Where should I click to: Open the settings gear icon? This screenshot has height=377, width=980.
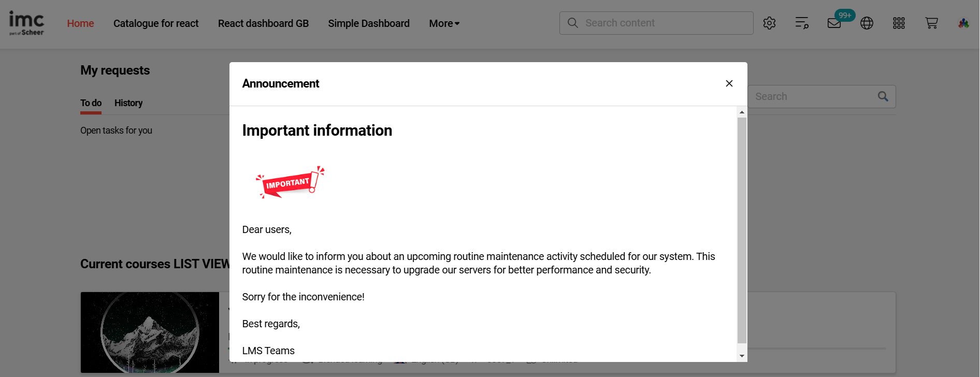tap(769, 23)
